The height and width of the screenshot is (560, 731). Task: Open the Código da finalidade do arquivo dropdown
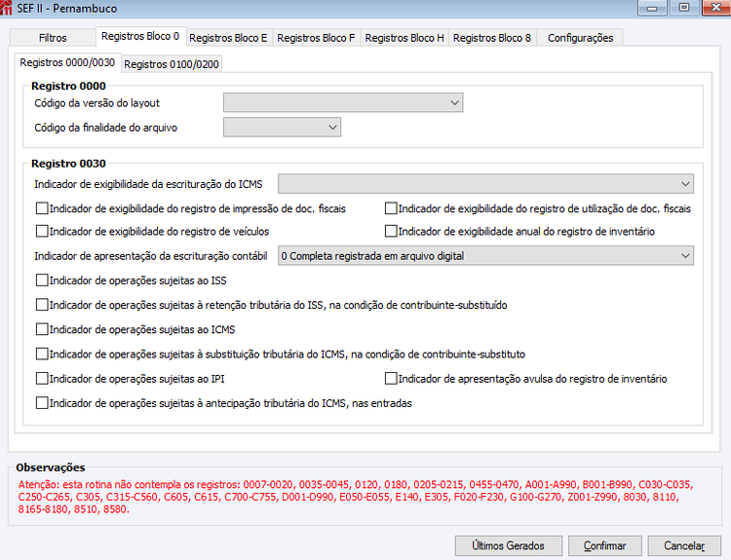click(282, 128)
